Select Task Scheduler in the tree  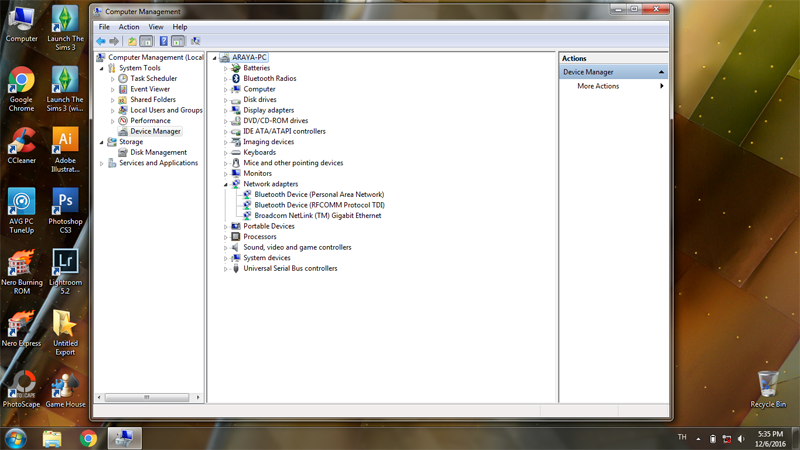pyautogui.click(x=154, y=79)
